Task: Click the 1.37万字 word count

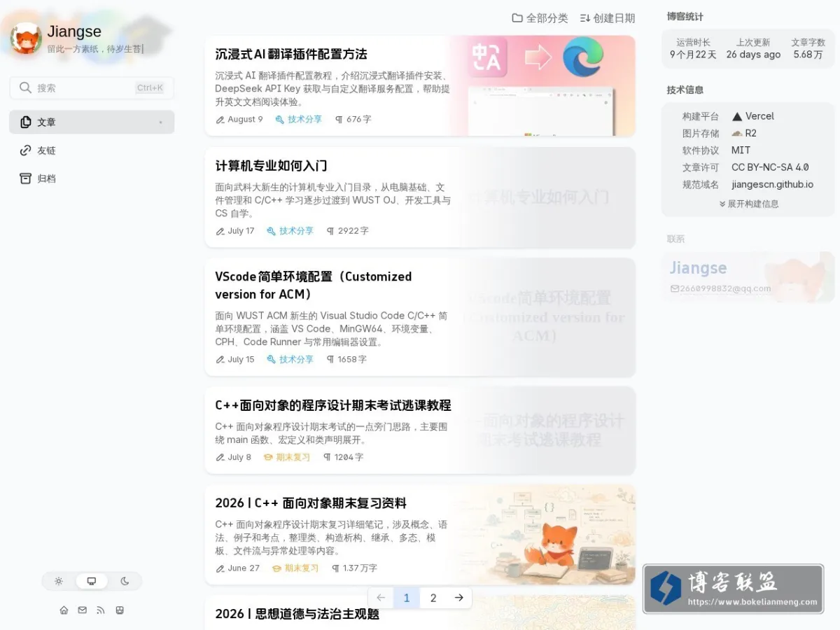Action: (360, 568)
